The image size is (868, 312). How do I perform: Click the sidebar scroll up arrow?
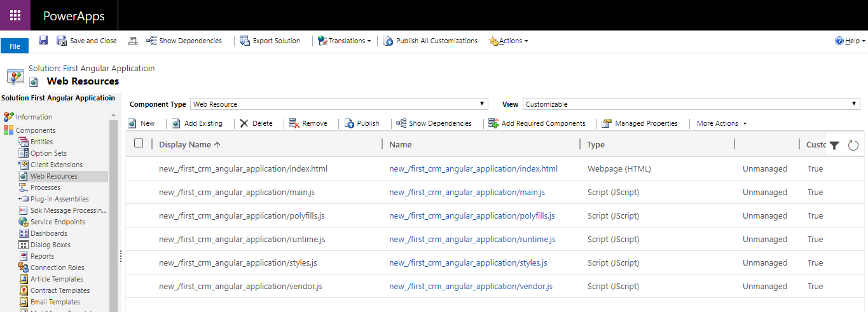[x=113, y=116]
